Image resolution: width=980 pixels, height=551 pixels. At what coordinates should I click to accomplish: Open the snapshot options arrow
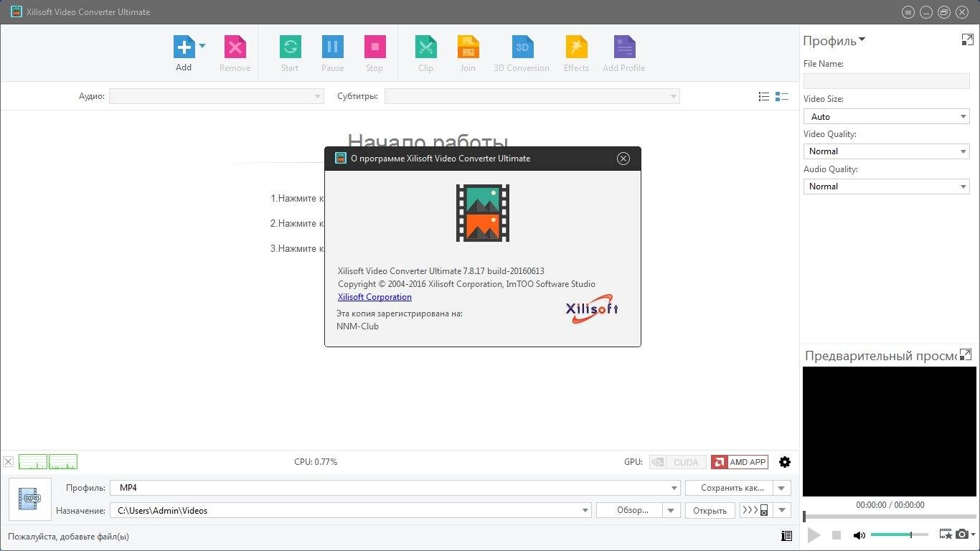tap(973, 535)
